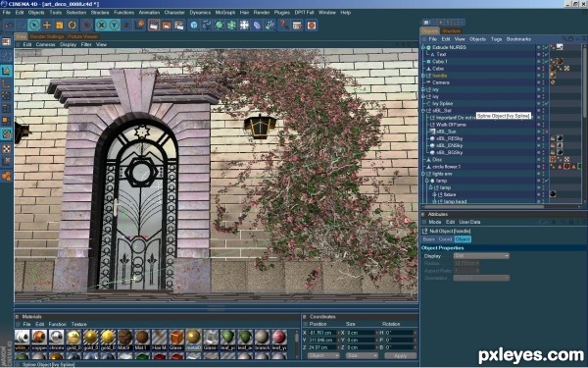This screenshot has height=368, width=588.
Task: Select the Live Selection arrow tool
Action: click(x=33, y=26)
